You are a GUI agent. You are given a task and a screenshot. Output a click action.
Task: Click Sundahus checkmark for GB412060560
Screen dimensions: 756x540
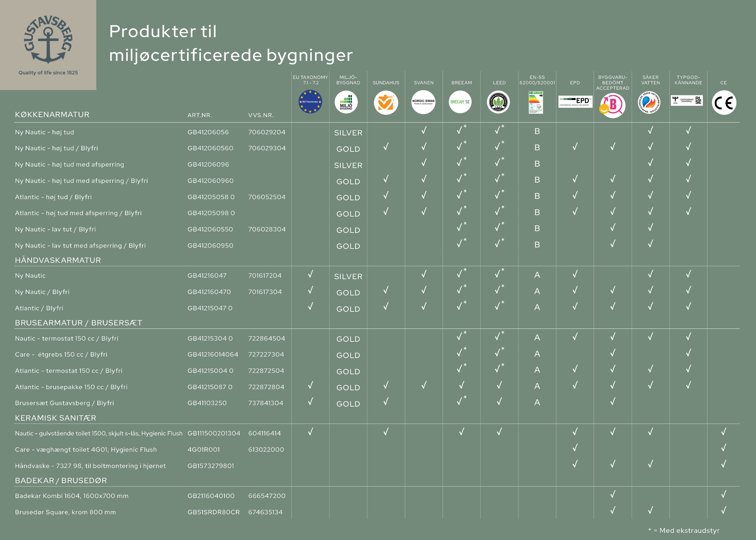386,146
